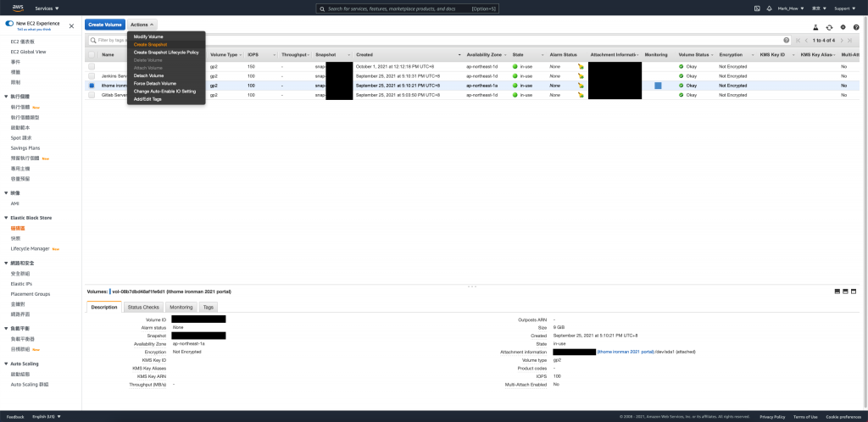Open the 東京 region dropdown
This screenshot has height=422, width=868.
[820, 8]
